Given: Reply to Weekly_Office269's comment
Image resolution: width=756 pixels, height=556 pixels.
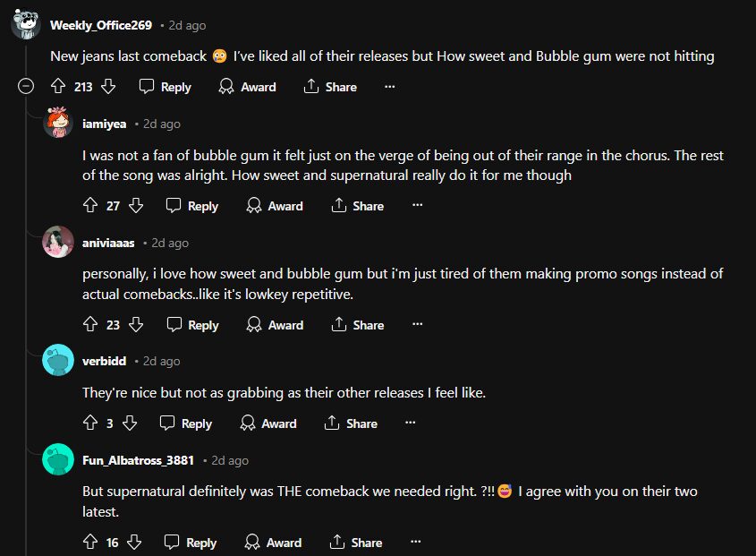Looking at the screenshot, I should point(165,87).
